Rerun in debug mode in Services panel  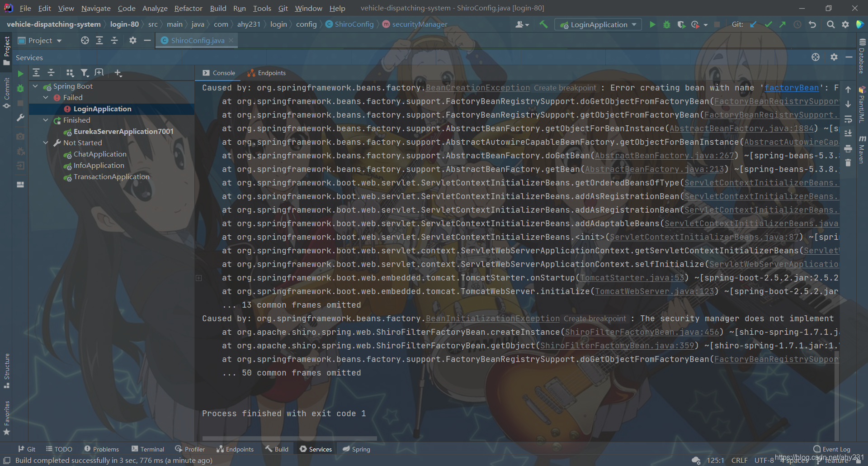click(20, 88)
